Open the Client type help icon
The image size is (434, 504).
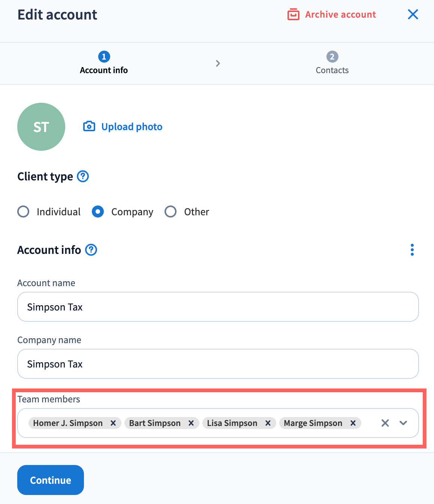pyautogui.click(x=83, y=176)
